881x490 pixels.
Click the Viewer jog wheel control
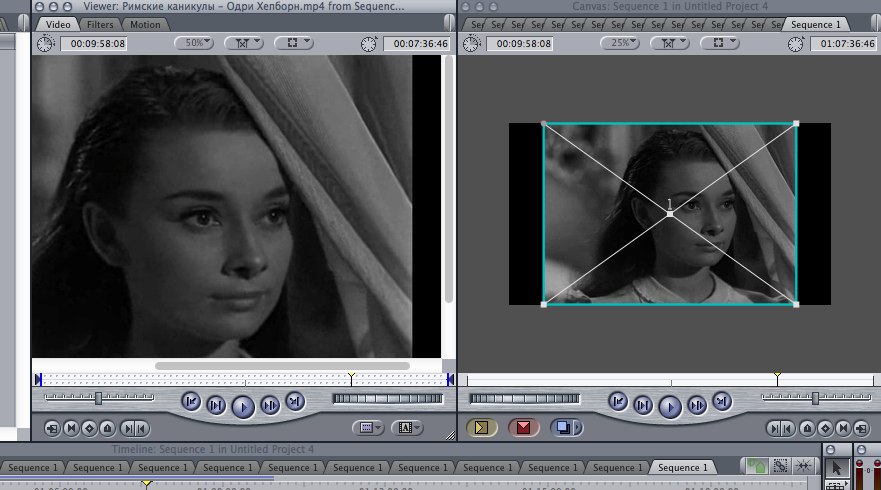[388, 398]
